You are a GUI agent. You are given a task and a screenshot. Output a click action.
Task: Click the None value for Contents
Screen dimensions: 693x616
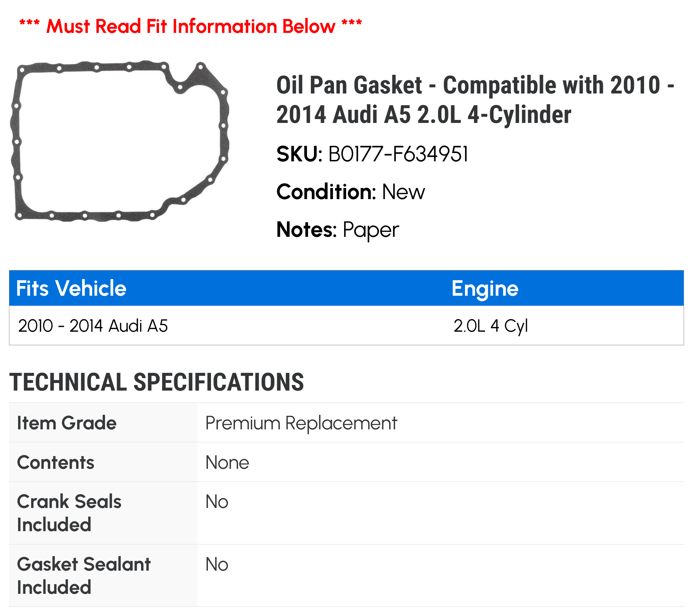point(227,463)
